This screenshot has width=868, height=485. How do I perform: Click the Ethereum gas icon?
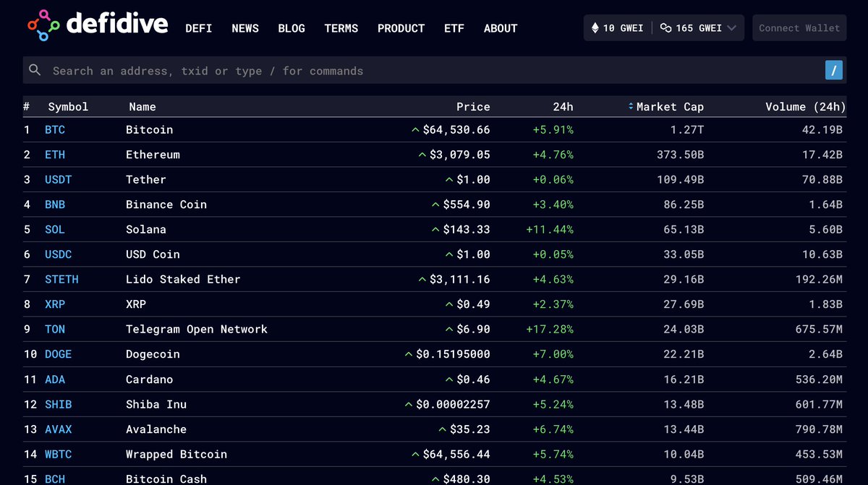pyautogui.click(x=595, y=28)
